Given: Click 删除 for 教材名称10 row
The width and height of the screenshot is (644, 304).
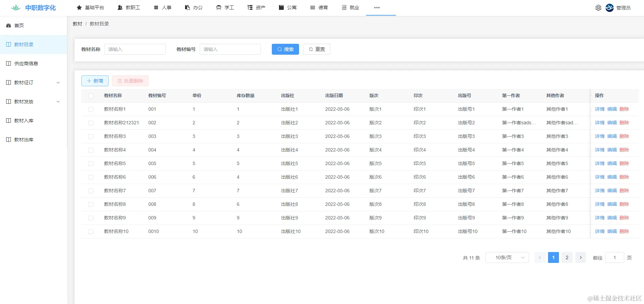Looking at the screenshot, I should 624,231.
